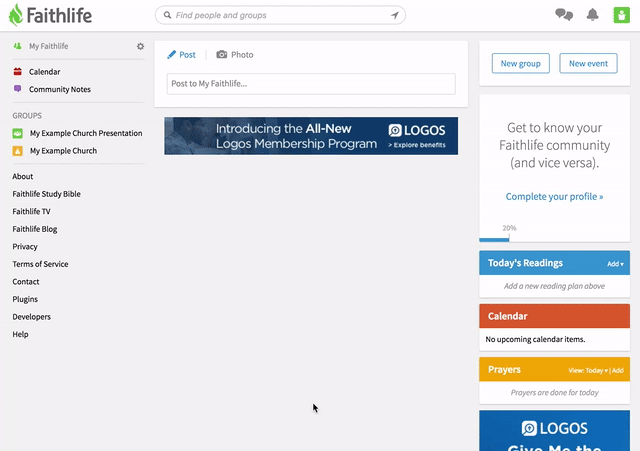
Task: Select the Photo tab
Action: 235,55
